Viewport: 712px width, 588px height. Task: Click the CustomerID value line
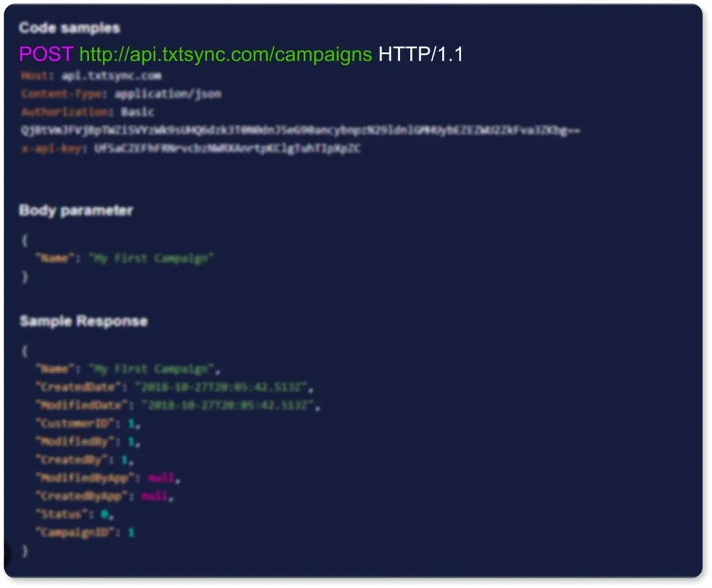coord(88,423)
